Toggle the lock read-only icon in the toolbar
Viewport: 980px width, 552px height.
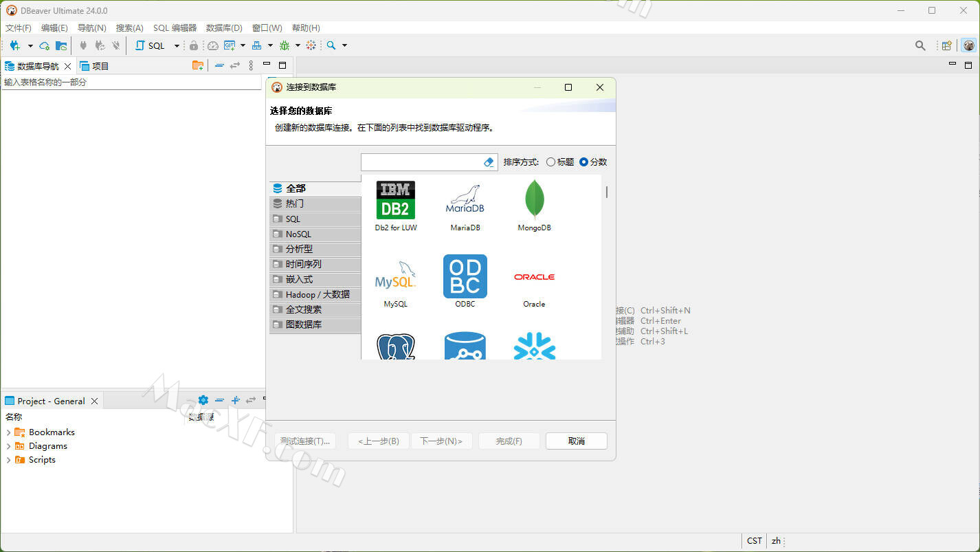[194, 45]
